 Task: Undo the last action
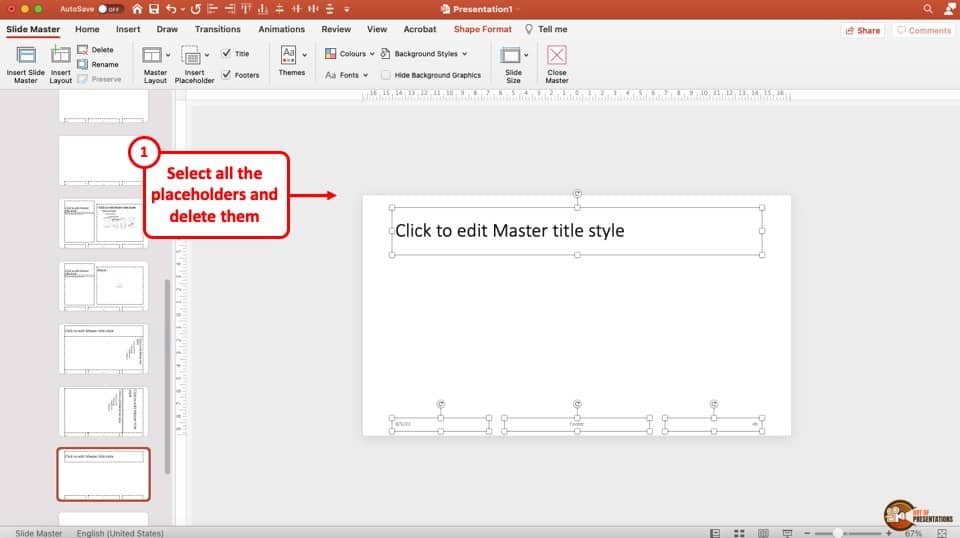tap(171, 9)
